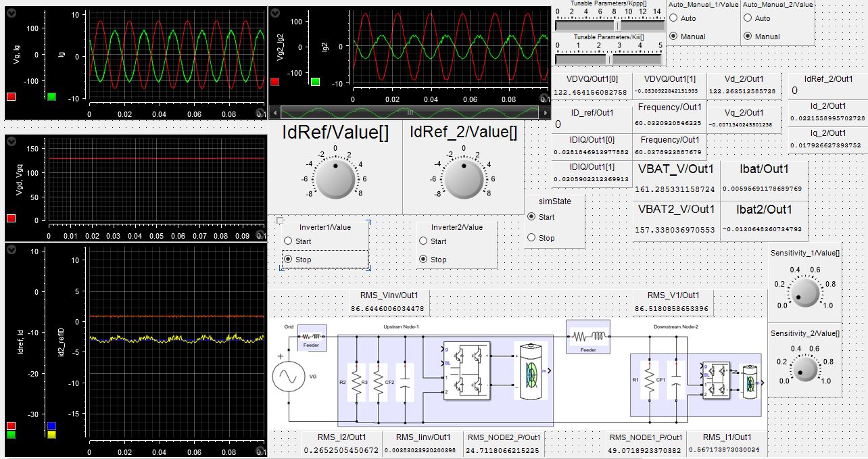Click the Grid Feeder impedance block
The image size is (868, 459).
312,337
